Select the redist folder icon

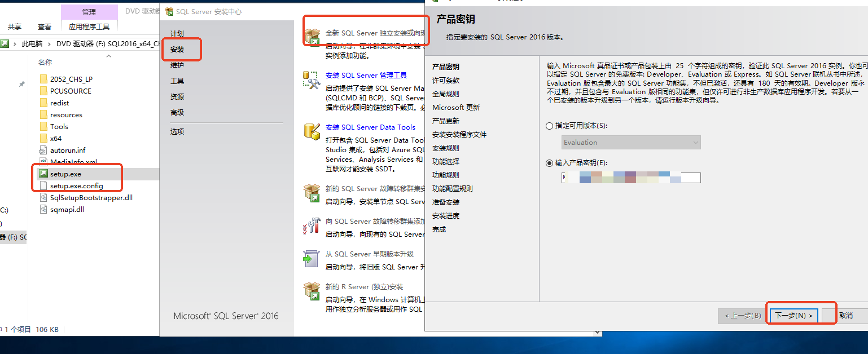pyautogui.click(x=43, y=103)
